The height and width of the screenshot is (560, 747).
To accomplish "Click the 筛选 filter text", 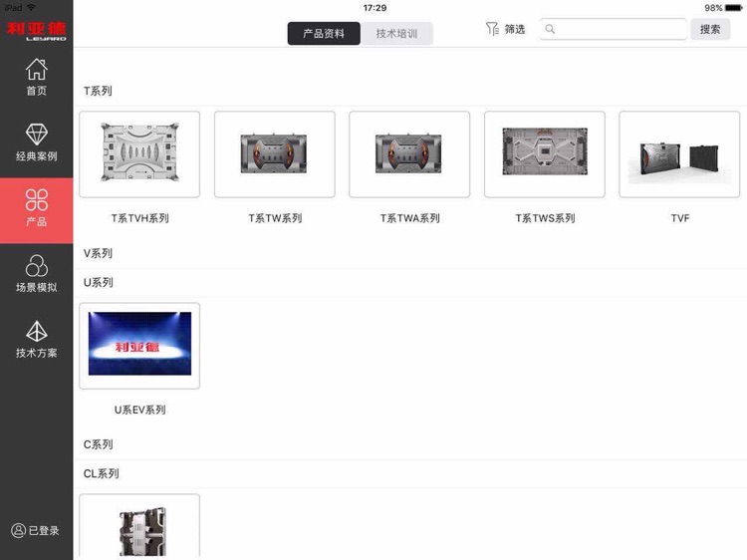I will pyautogui.click(x=515, y=29).
